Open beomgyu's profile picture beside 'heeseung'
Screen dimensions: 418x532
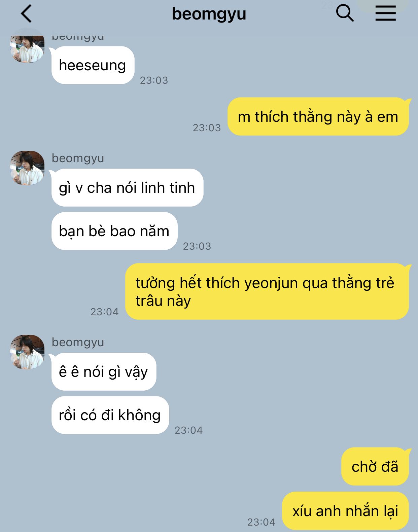pos(27,46)
